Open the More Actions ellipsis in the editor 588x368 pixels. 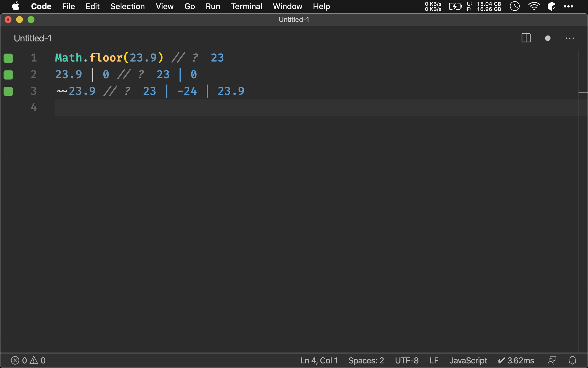570,38
